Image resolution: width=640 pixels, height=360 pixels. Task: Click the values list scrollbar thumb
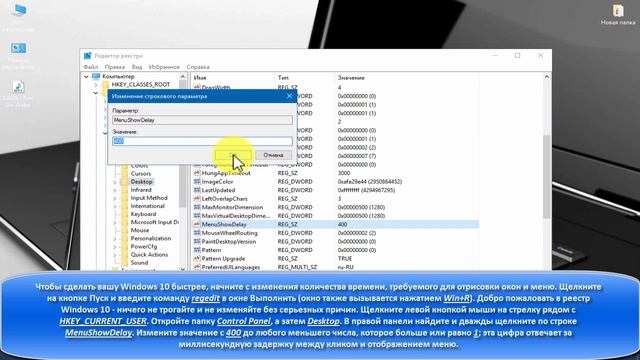pos(547,176)
